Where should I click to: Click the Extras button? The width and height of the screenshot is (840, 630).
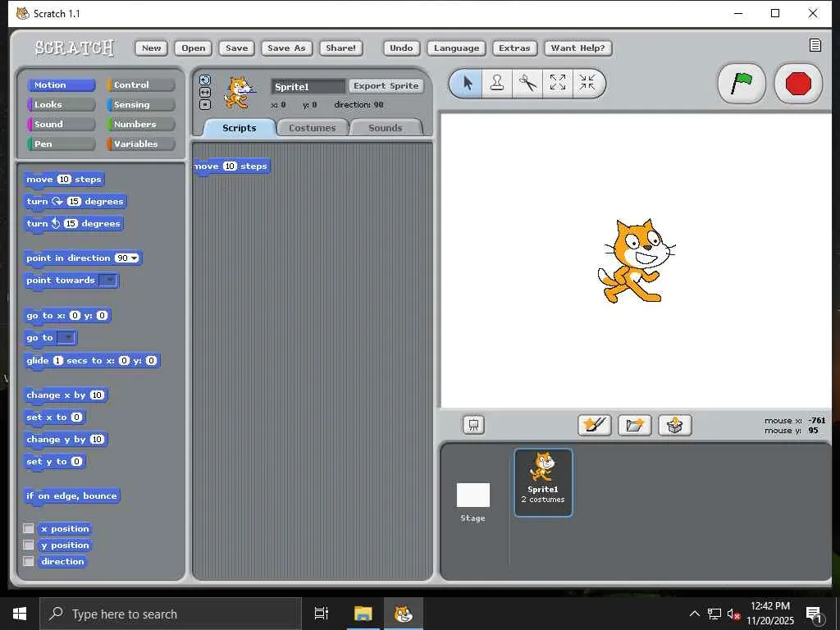pyautogui.click(x=514, y=48)
